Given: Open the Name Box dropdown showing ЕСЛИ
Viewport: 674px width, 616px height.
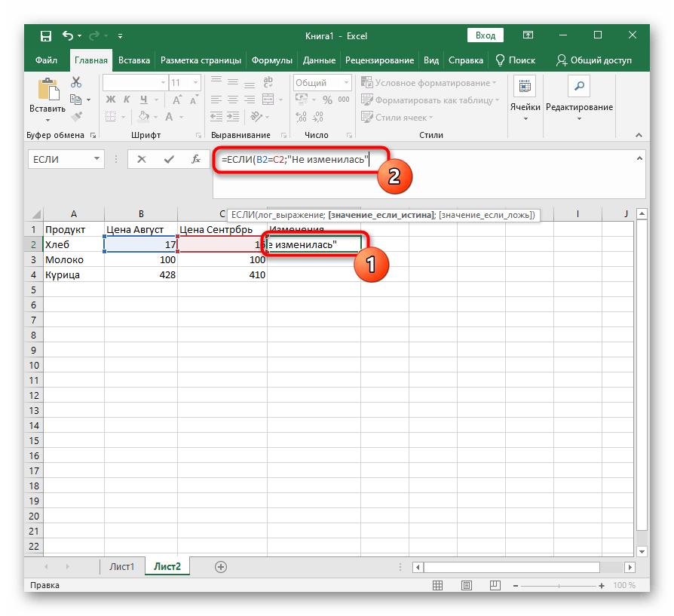Looking at the screenshot, I should click(x=97, y=158).
